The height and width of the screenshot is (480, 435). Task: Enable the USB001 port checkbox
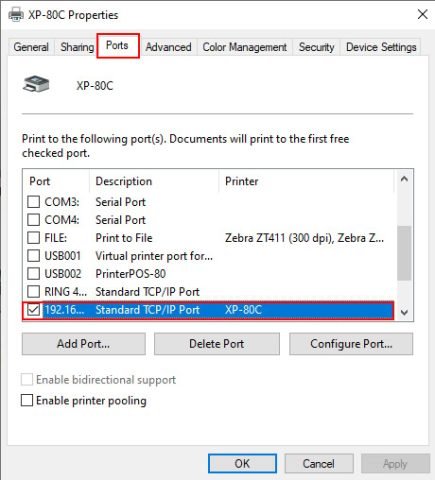coord(33,256)
